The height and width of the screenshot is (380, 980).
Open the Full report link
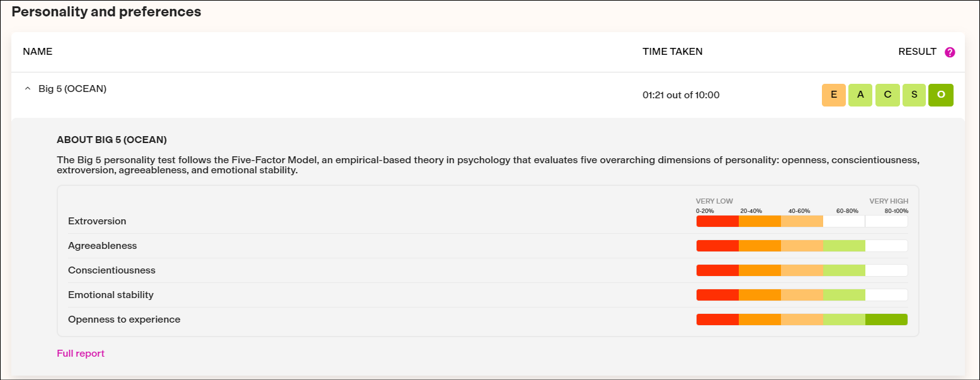coord(81,354)
